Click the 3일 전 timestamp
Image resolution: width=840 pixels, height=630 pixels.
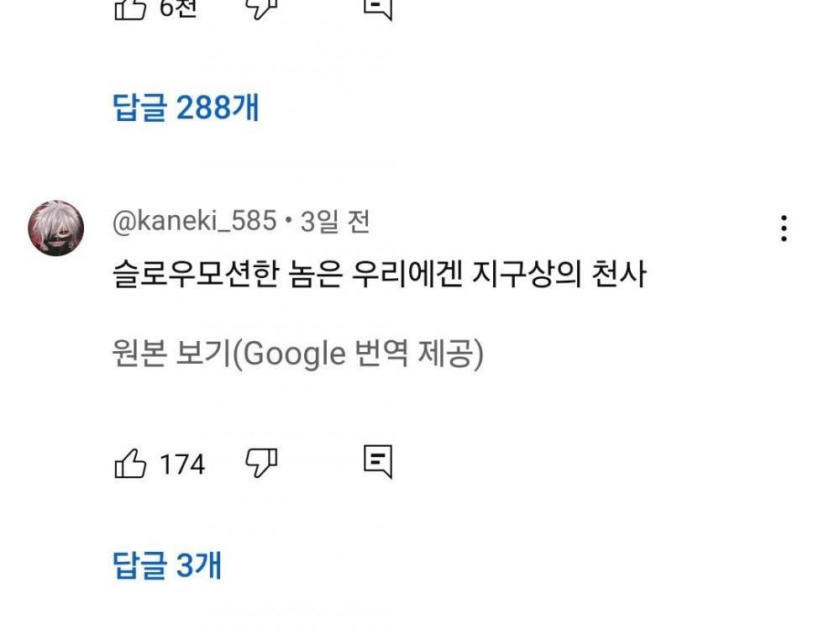(335, 222)
